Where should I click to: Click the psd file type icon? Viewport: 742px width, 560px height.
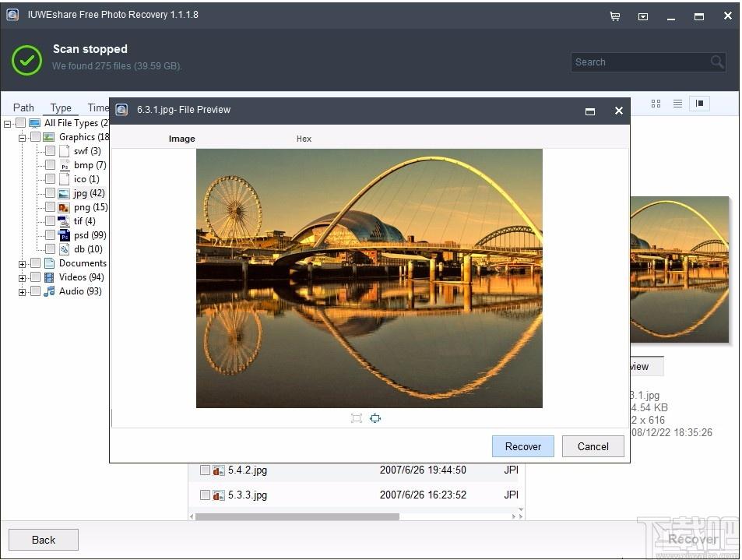click(64, 235)
